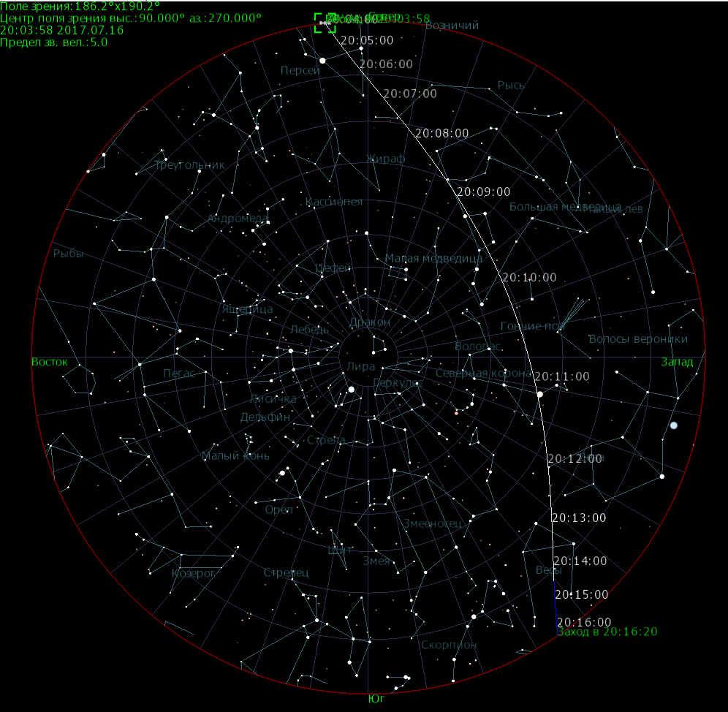
Task: Select the Большая медведица constellation label
Action: [565, 207]
